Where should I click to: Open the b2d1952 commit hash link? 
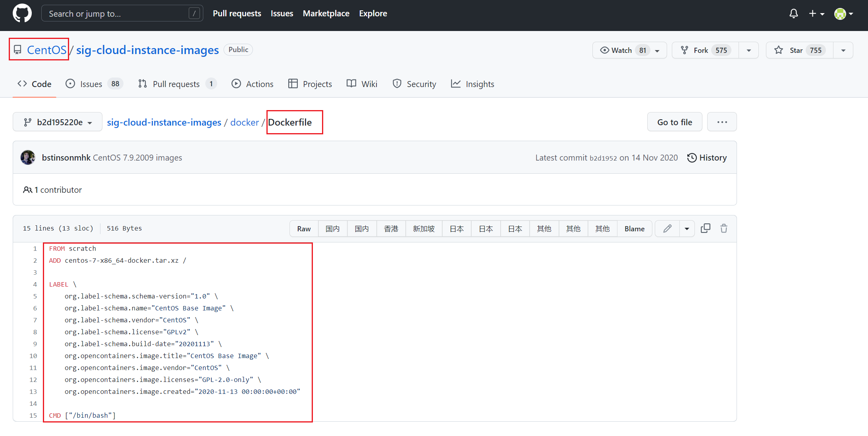[603, 158]
